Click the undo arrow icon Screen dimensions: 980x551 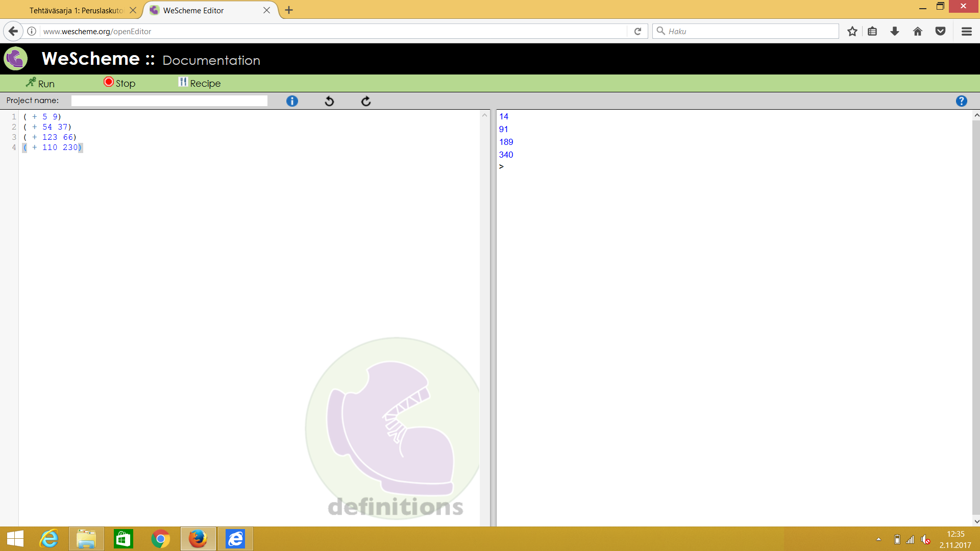coord(329,101)
